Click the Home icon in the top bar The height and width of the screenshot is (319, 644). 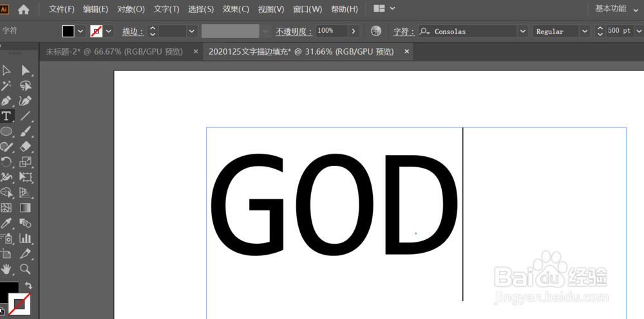point(23,10)
